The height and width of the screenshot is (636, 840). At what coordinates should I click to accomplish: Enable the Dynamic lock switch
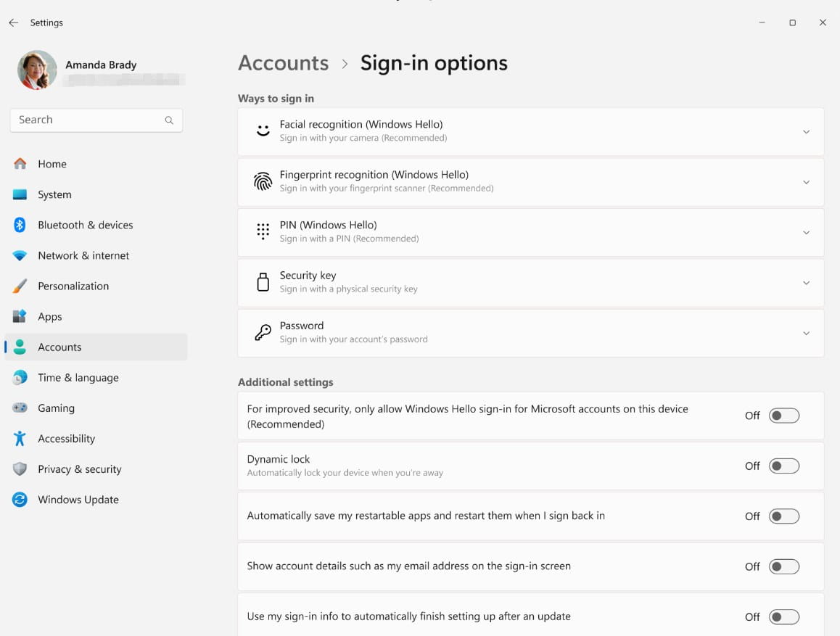pos(783,466)
